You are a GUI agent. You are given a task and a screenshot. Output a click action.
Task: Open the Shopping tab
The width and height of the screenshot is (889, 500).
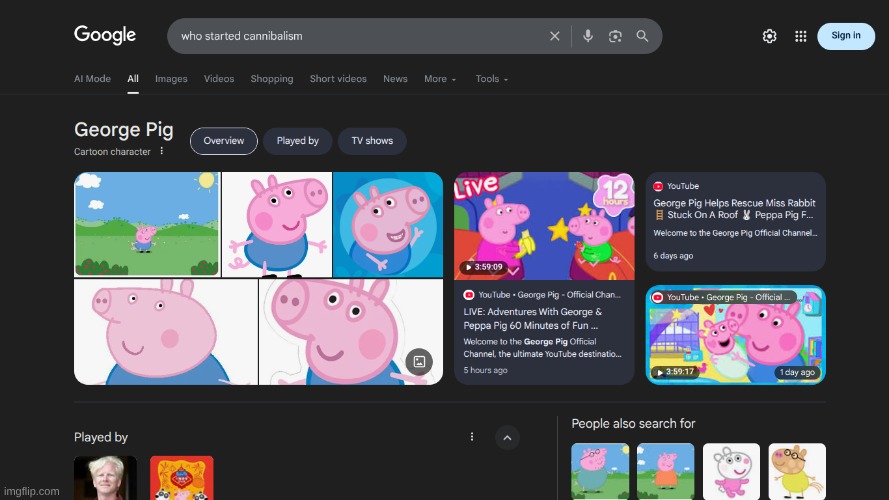272,79
